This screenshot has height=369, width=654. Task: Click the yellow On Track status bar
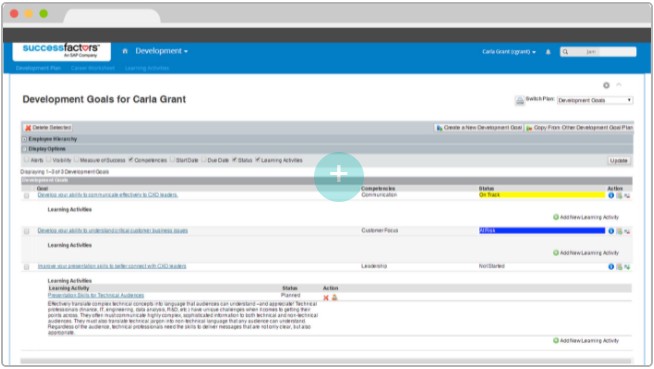[x=542, y=195]
